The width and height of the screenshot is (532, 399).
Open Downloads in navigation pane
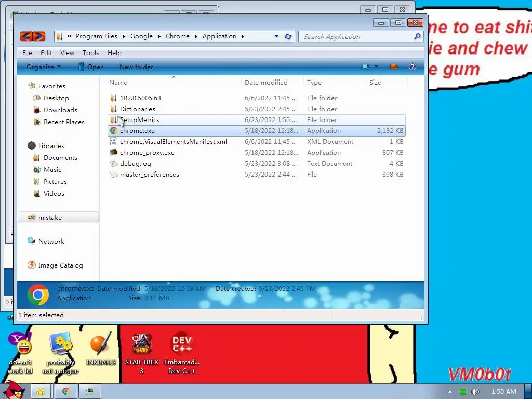pyautogui.click(x=60, y=110)
